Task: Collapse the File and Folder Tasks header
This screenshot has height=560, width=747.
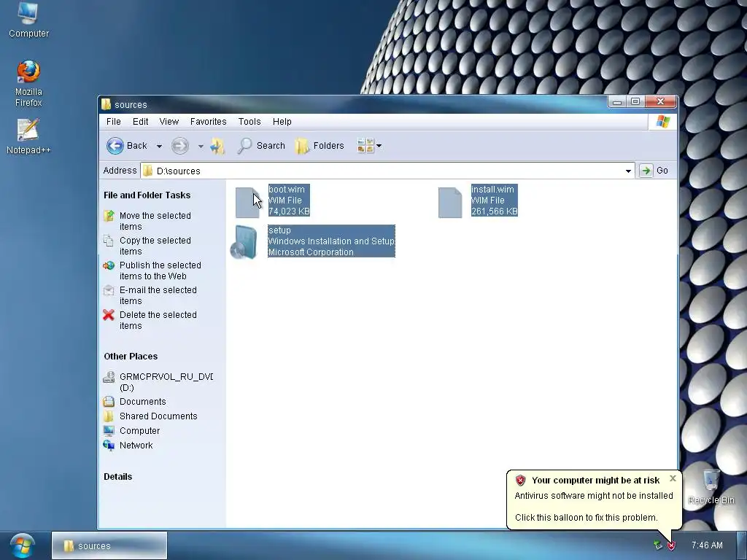Action: coord(147,195)
